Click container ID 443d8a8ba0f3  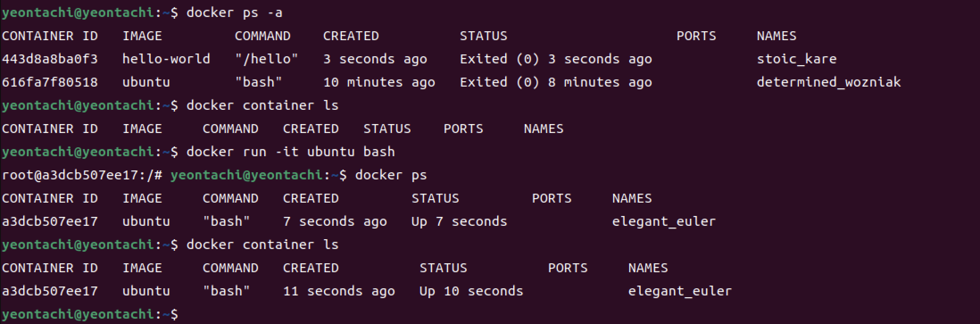(x=50, y=59)
